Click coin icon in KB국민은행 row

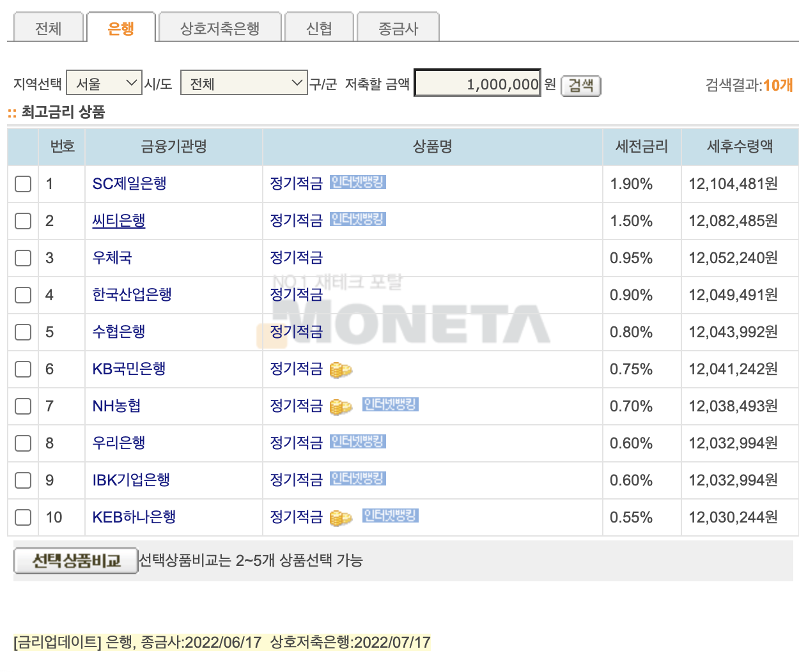tap(341, 370)
